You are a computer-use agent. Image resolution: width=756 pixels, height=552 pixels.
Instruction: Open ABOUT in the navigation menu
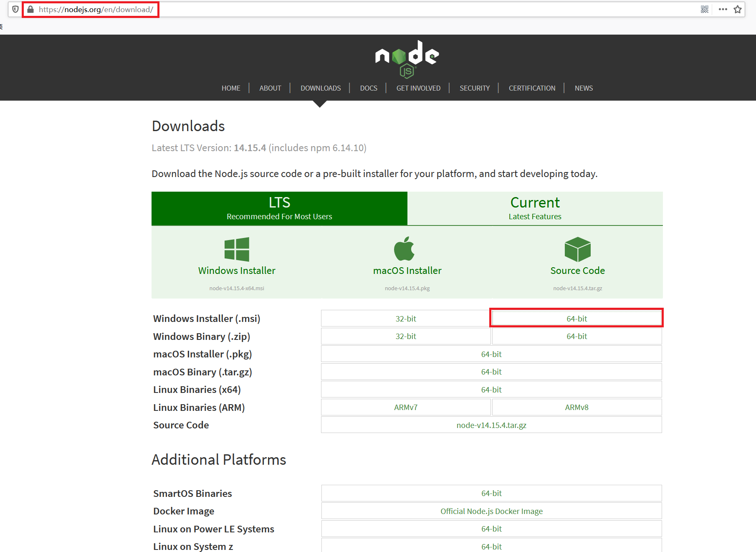click(270, 88)
